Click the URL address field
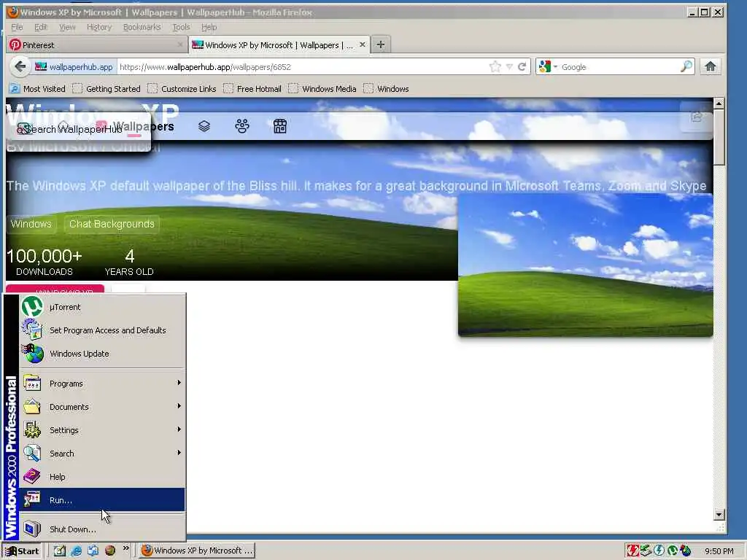 (x=303, y=66)
